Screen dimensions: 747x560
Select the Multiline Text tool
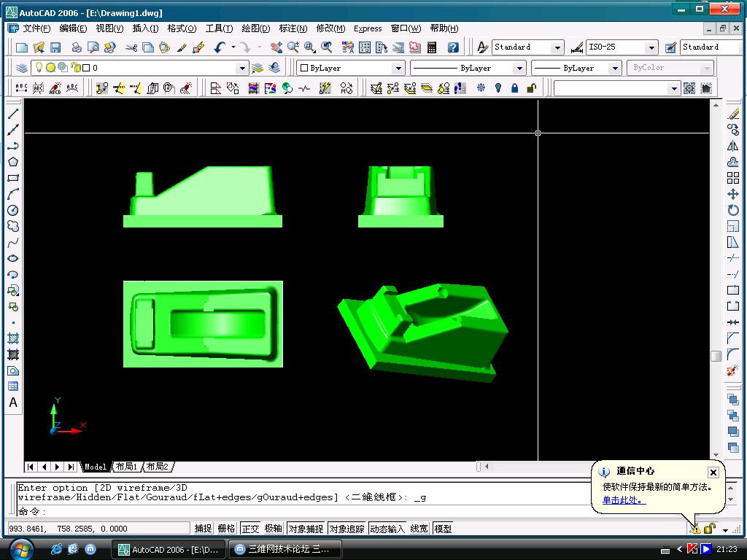pos(13,402)
